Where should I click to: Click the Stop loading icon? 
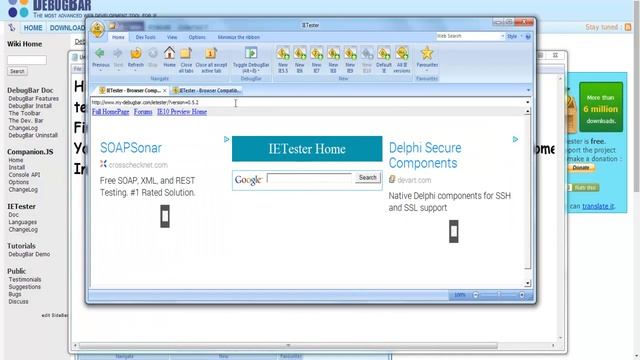[153, 53]
